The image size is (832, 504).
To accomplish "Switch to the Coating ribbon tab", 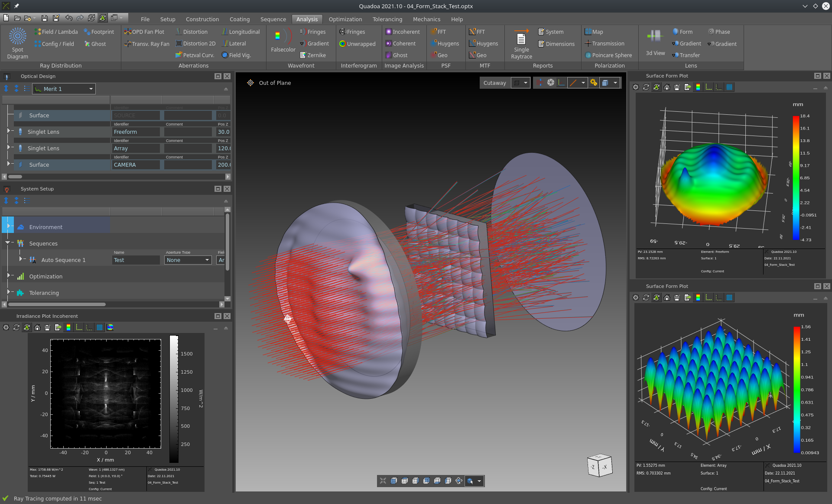I will coord(240,19).
